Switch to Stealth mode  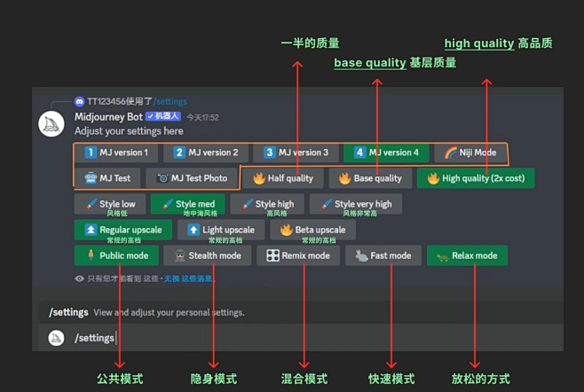coord(208,255)
